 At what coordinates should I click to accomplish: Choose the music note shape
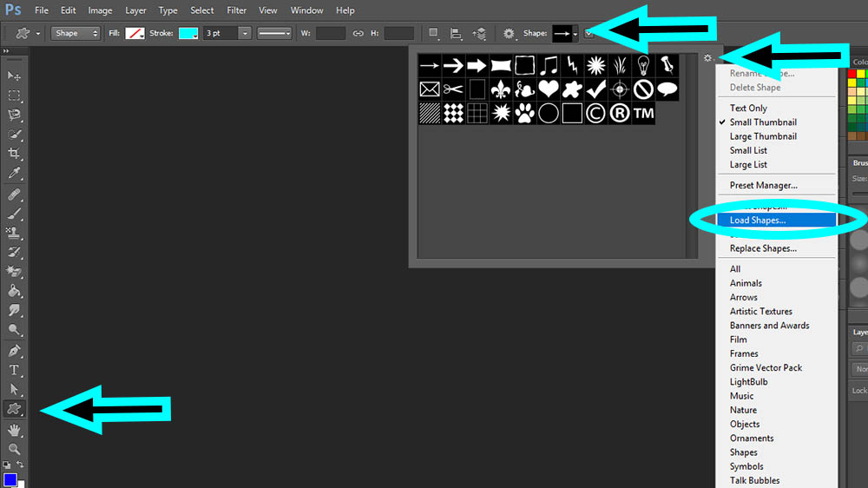click(x=548, y=65)
